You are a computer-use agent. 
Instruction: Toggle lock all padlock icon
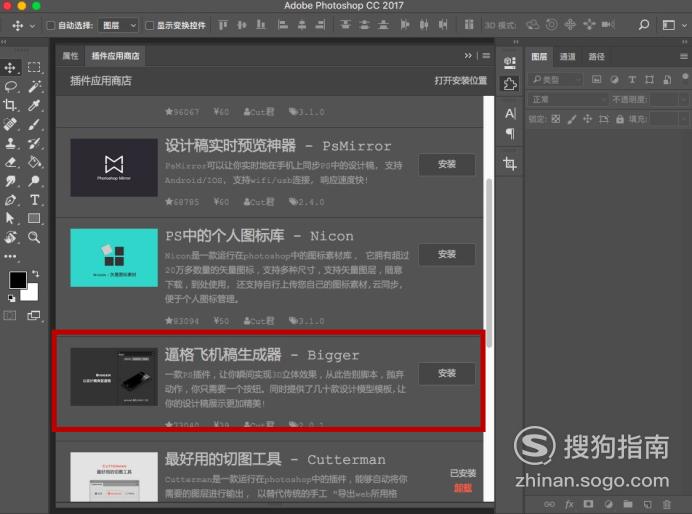[620, 119]
